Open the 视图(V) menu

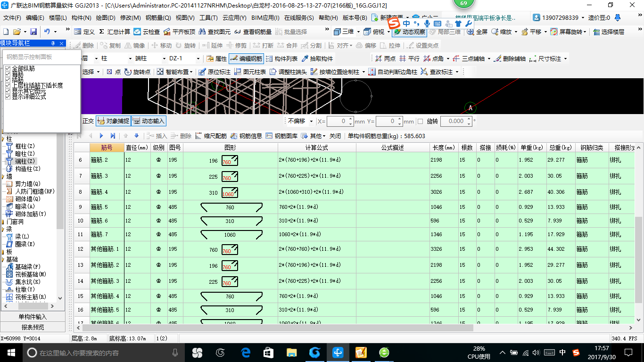click(185, 18)
